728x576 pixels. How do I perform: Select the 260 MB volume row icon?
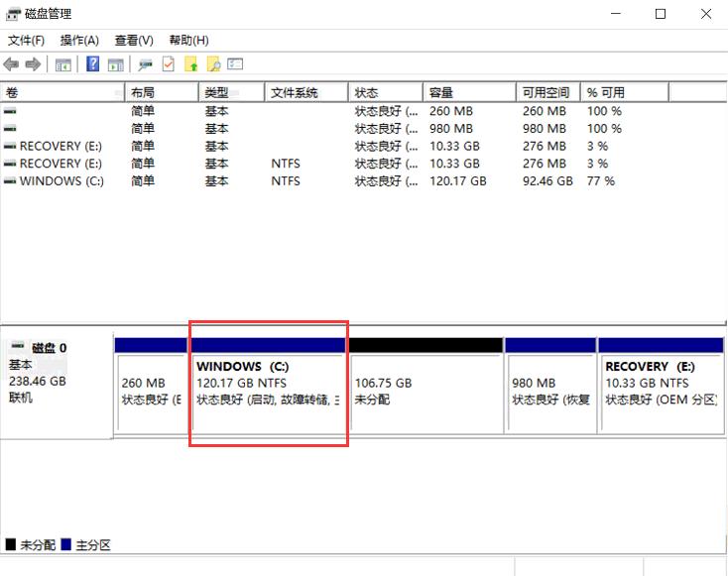coord(10,111)
